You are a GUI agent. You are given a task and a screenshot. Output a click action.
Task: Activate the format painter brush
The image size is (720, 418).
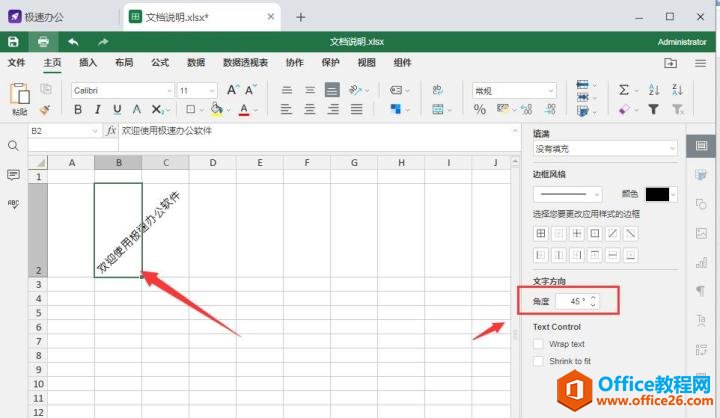(x=45, y=109)
